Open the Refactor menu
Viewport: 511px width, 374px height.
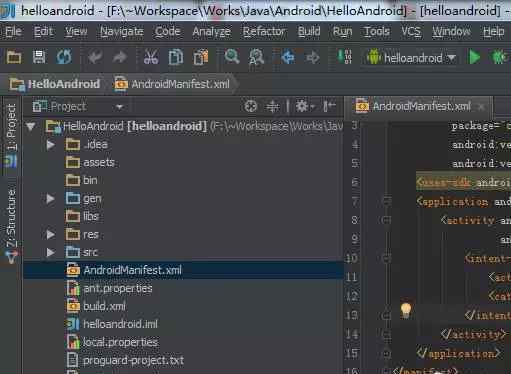point(264,32)
